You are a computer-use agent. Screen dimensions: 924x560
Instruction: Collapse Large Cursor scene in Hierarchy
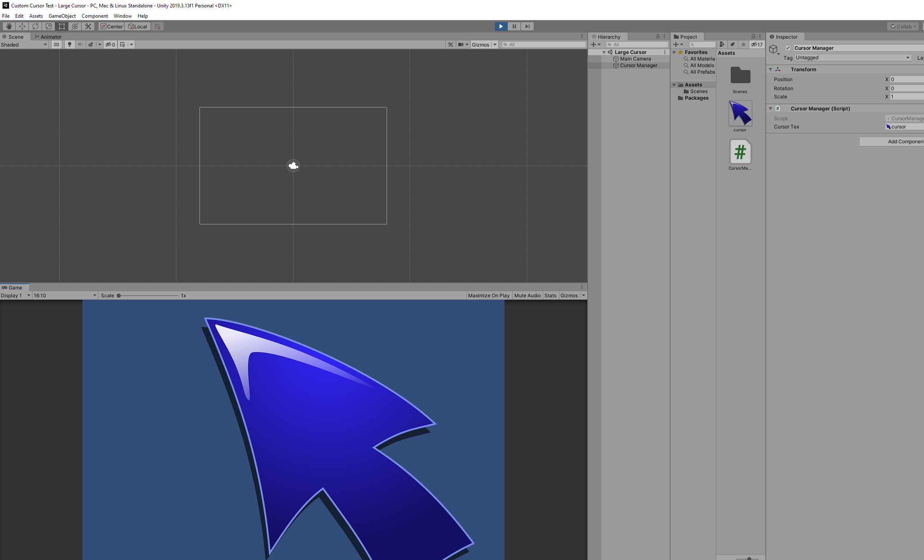pyautogui.click(x=604, y=52)
